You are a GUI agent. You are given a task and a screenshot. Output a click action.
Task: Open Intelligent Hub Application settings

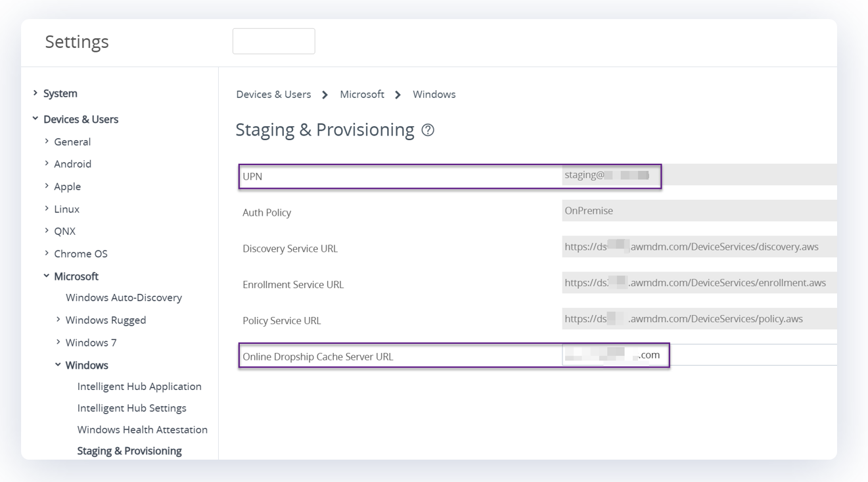click(x=139, y=387)
